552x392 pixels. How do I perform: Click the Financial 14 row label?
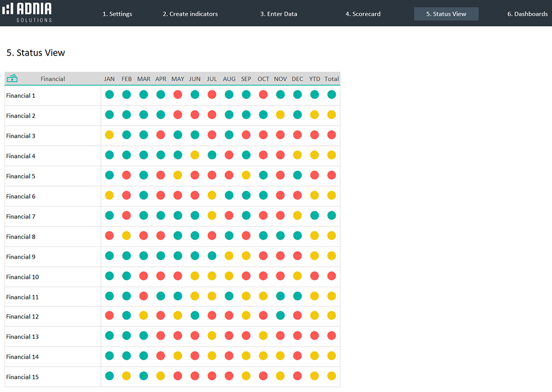(x=23, y=357)
